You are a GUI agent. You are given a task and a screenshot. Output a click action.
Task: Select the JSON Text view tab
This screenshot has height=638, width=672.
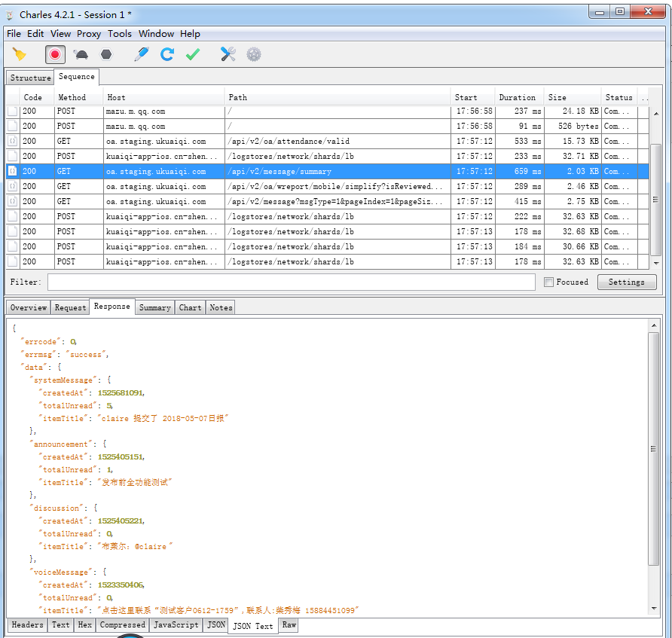point(253,626)
